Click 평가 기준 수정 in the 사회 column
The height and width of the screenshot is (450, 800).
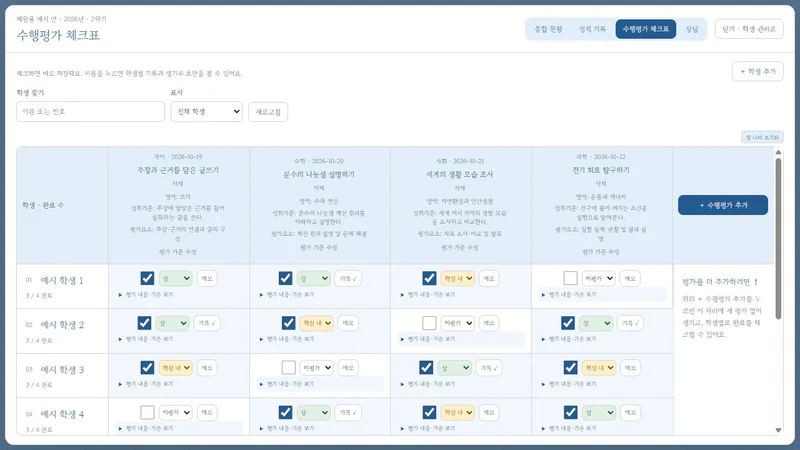pyautogui.click(x=460, y=247)
